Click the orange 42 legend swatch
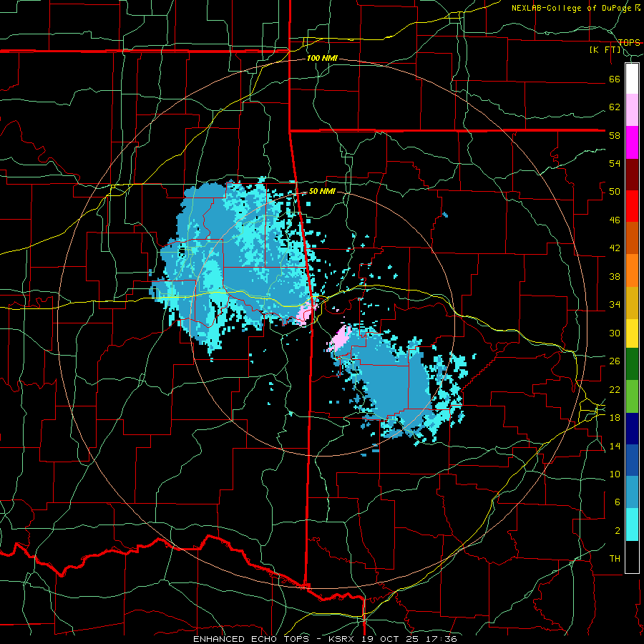The height and width of the screenshot is (644, 644). [632, 270]
